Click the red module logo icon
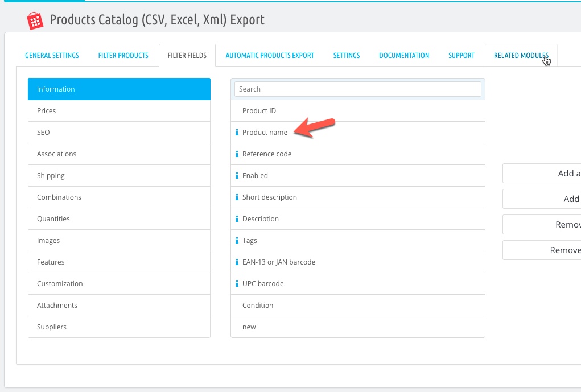The width and height of the screenshot is (581, 392). tap(35, 20)
